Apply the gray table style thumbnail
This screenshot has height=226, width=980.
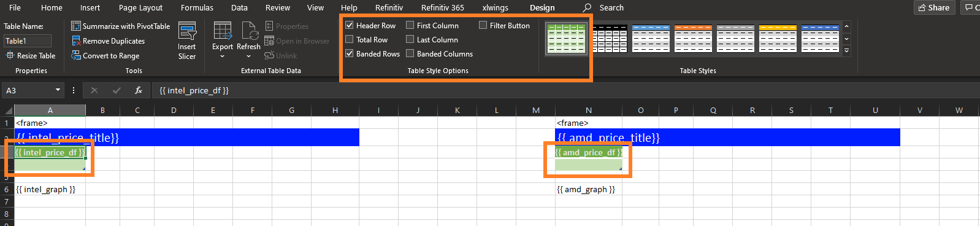click(x=736, y=39)
